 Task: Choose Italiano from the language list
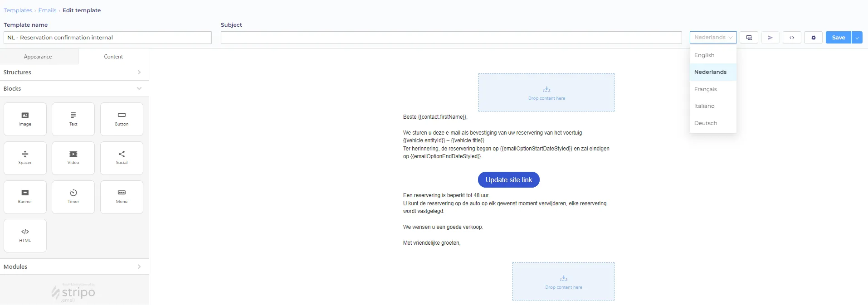pyautogui.click(x=713, y=106)
